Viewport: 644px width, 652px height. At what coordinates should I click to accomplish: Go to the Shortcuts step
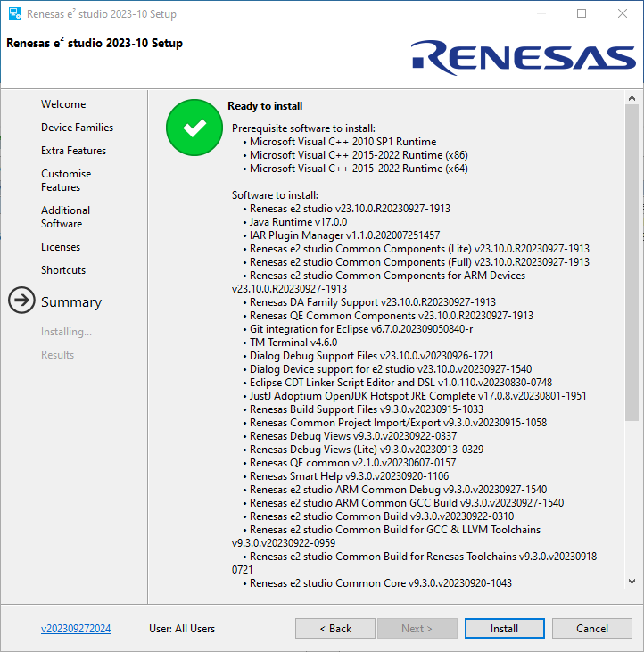click(x=63, y=270)
